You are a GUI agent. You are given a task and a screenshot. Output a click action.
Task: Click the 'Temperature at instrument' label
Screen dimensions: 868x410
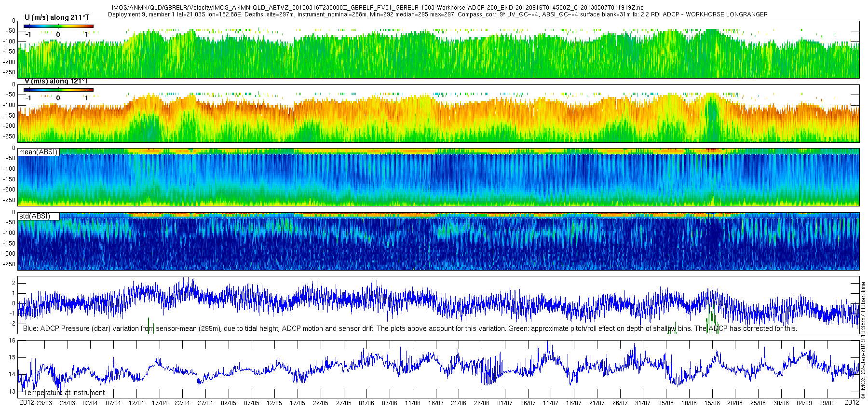64,393
